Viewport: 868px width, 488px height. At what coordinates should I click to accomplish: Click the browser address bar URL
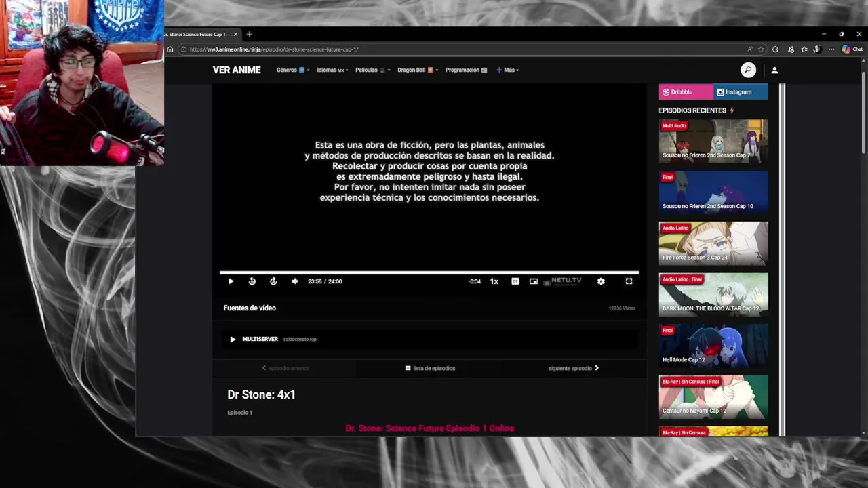point(274,49)
